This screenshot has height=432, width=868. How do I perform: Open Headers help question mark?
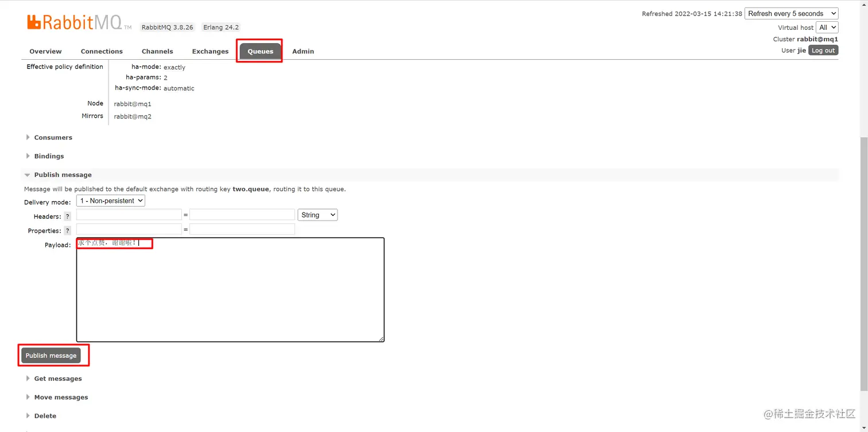68,217
